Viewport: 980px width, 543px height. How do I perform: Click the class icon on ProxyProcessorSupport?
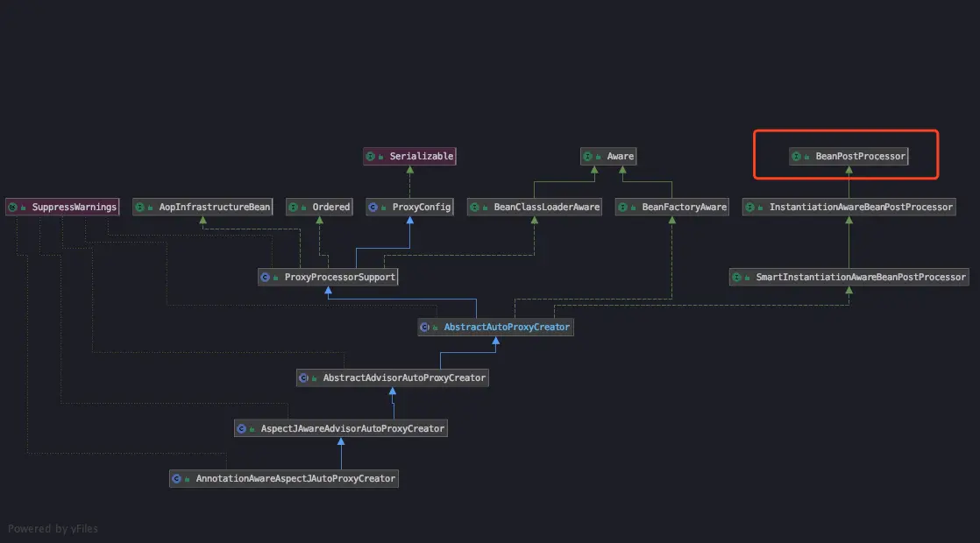266,276
